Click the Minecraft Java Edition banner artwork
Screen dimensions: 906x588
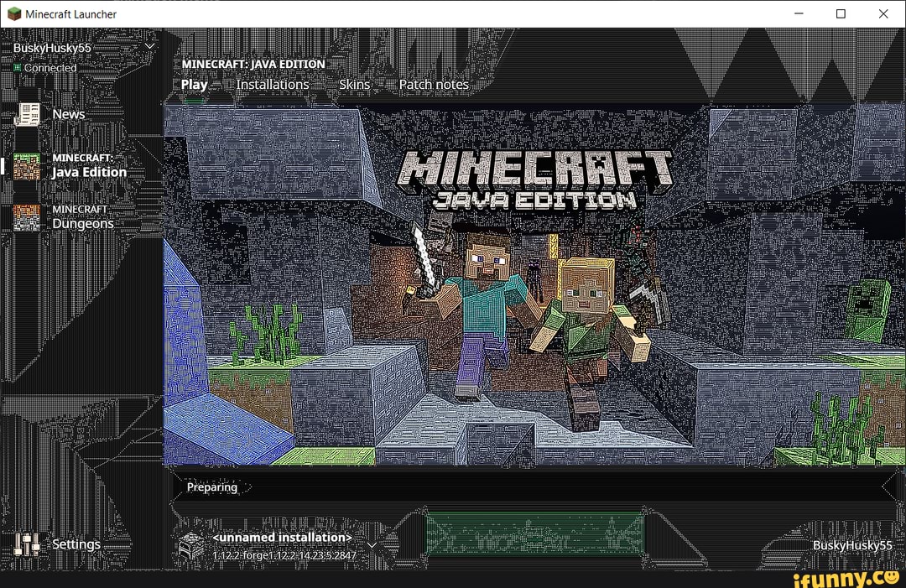[x=537, y=277]
